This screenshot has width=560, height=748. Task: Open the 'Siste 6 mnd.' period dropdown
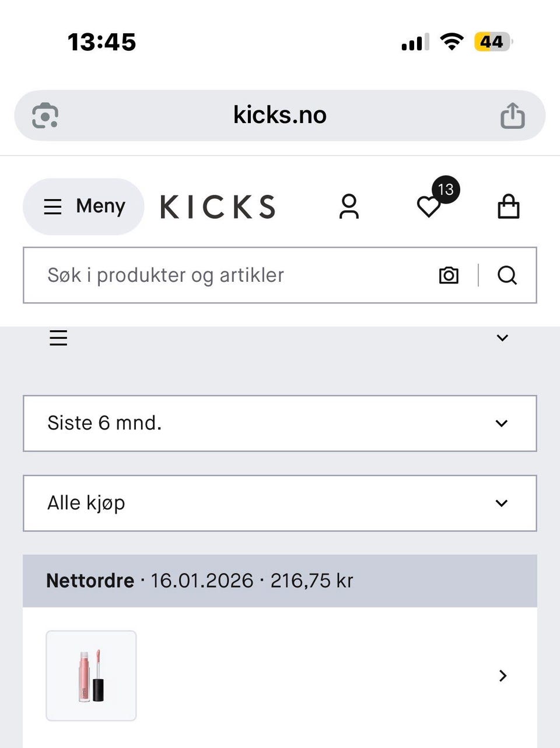click(280, 423)
